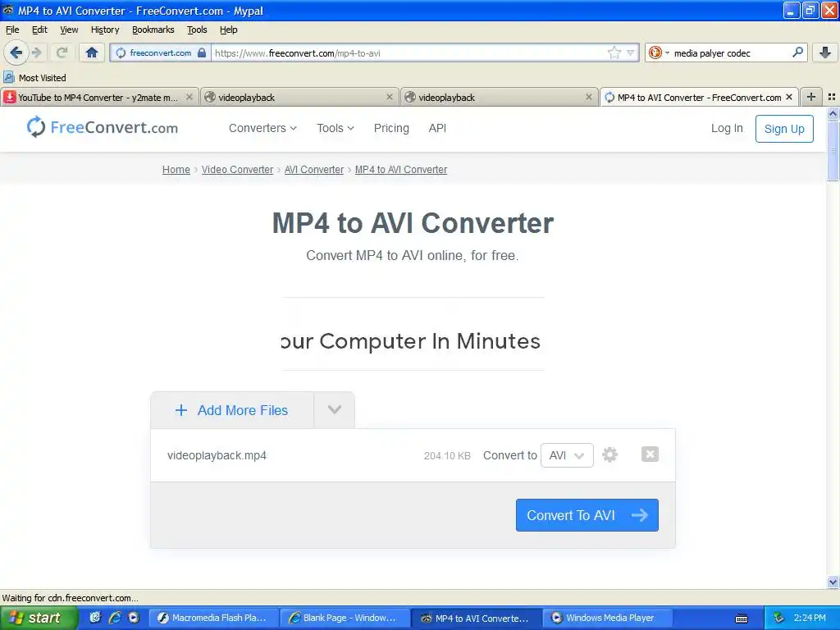Viewport: 840px width, 630px height.
Task: Click the Sign Up button
Action: click(784, 129)
